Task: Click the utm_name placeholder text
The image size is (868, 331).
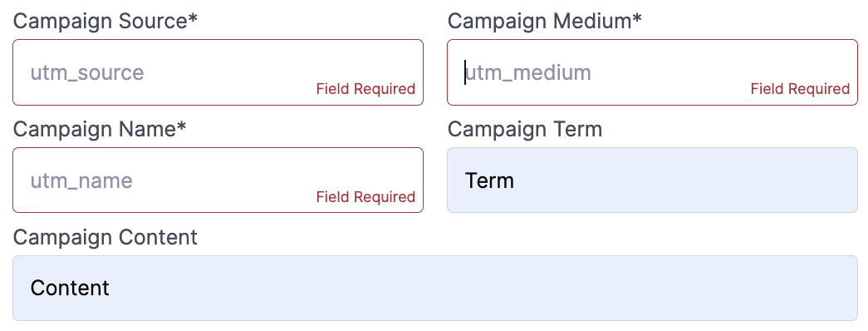Action: pyautogui.click(x=81, y=180)
